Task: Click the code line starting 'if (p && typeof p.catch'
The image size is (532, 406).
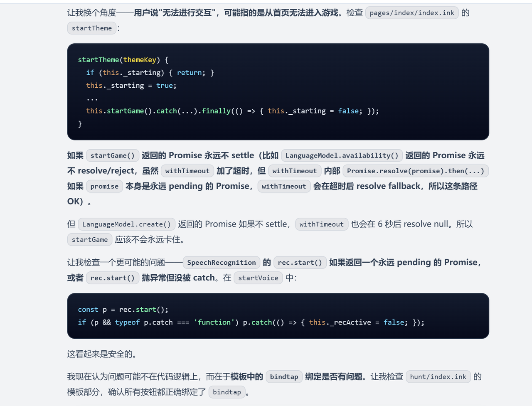Action: click(251, 322)
